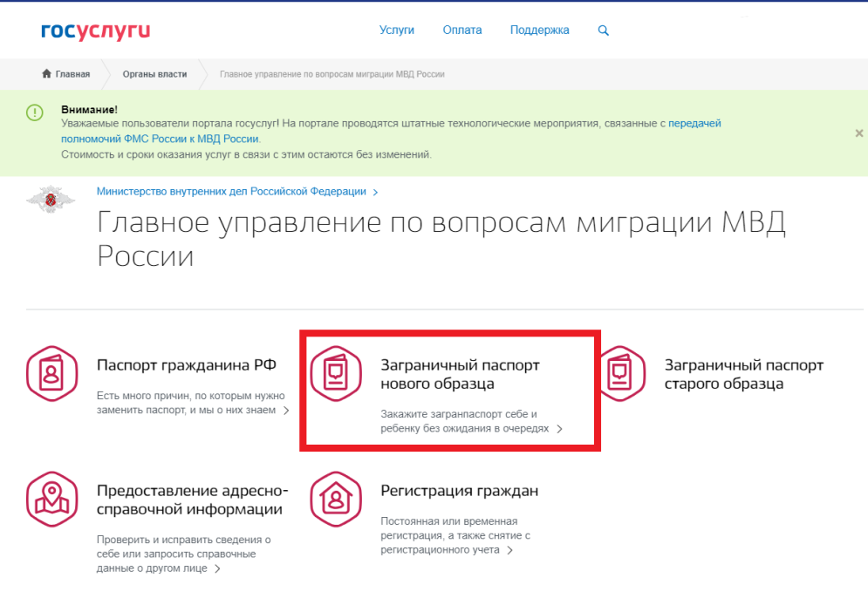Click the Регистрация граждан house icon
The image size is (868, 612).
click(336, 499)
